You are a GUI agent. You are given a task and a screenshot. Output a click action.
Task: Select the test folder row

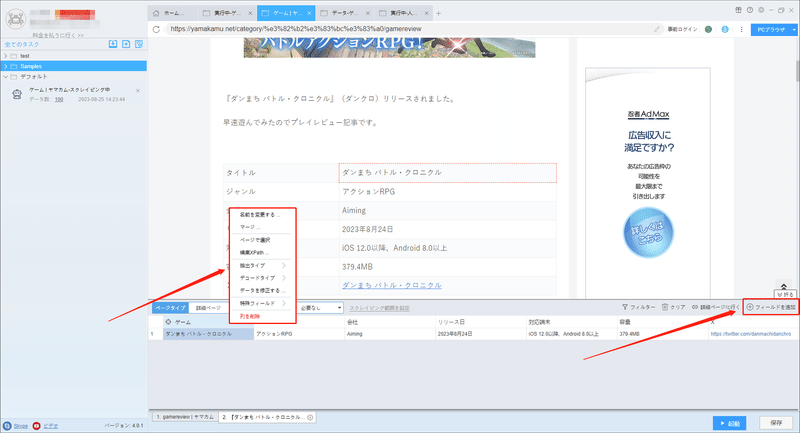(x=73, y=56)
